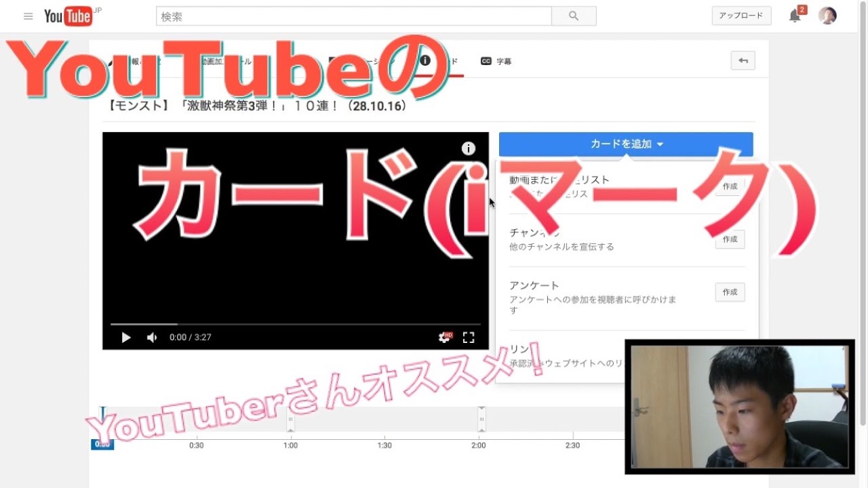
Task: Expand the カードを追加 dropdown
Action: (x=626, y=144)
